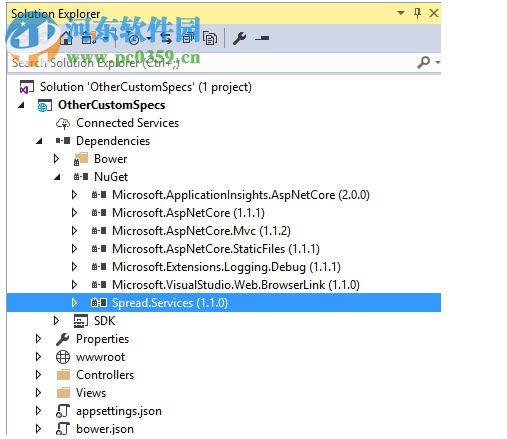Select 'Microsoft.AspNetCore.StaticFiles (1.1.1)' text
Screen dimensions: 507x439
pos(216,249)
